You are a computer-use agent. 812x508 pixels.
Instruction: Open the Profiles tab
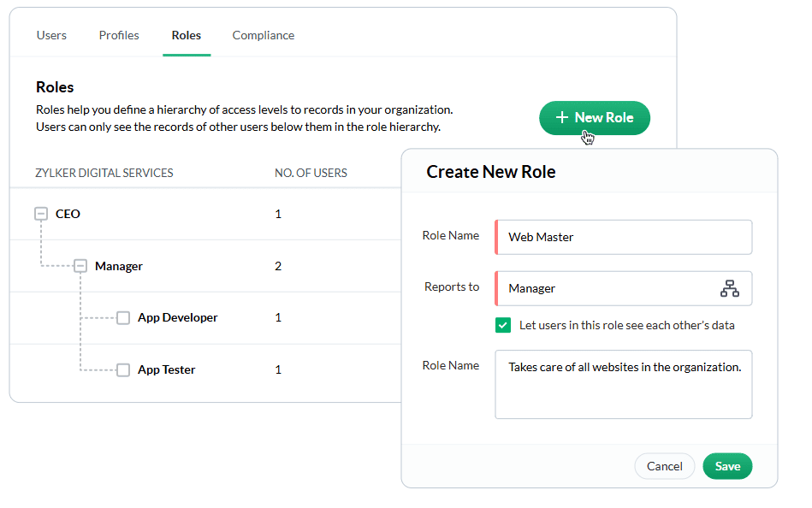point(119,35)
